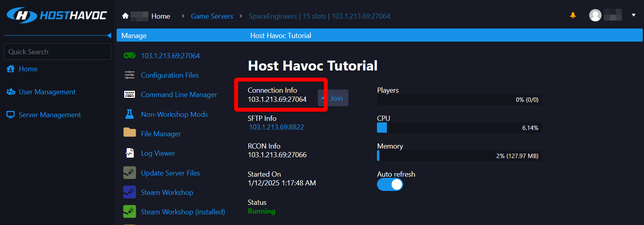644x225 pixels.
Task: Click the Server Management monitor icon
Action: point(11,115)
